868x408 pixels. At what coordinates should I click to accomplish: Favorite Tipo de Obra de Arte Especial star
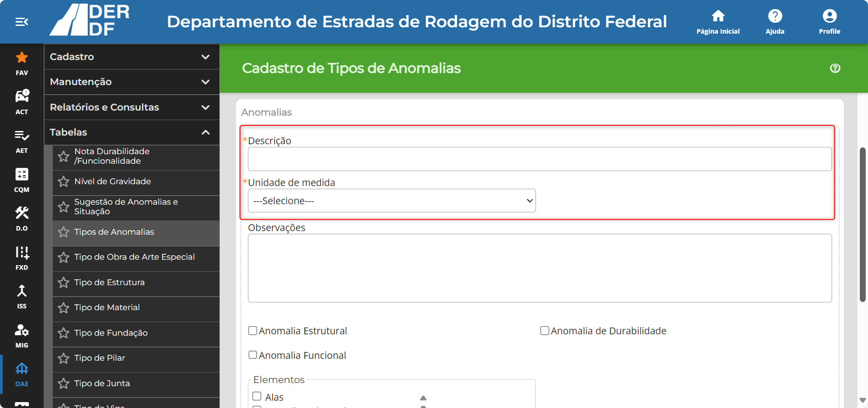tap(64, 257)
